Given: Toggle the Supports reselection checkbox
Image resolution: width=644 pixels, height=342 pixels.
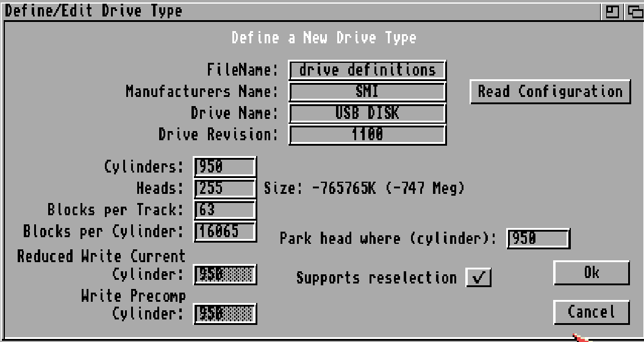Looking at the screenshot, I should point(478,277).
